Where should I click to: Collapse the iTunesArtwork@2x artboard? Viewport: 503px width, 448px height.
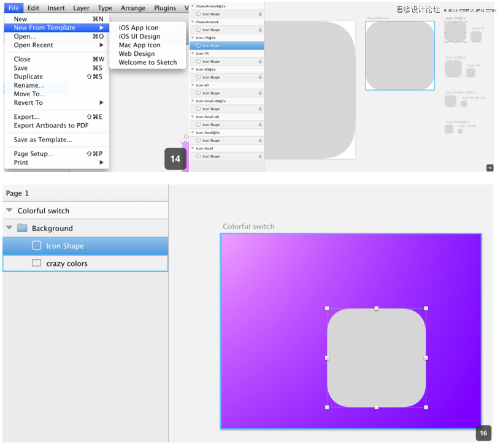(193, 6)
